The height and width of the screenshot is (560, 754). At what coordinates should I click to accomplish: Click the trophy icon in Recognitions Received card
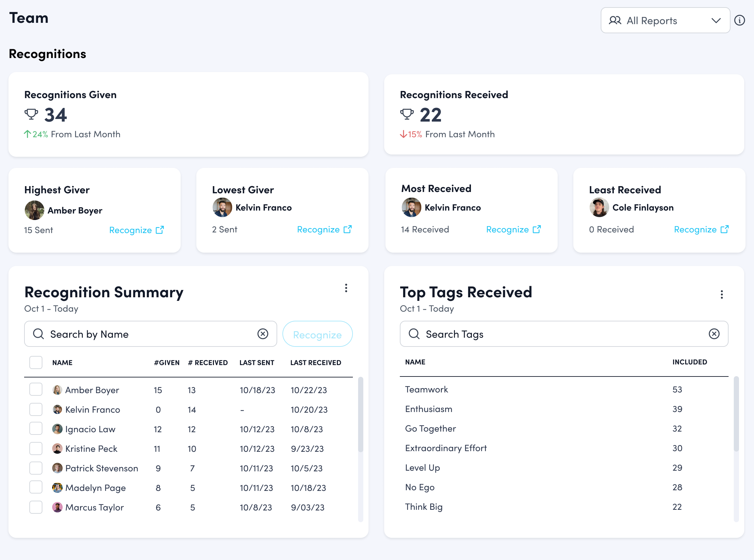click(407, 114)
